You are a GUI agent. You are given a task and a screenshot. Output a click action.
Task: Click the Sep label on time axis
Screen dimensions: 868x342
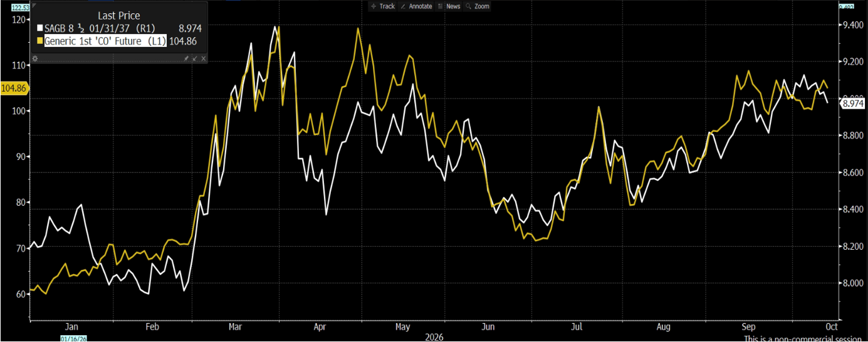tap(748, 327)
